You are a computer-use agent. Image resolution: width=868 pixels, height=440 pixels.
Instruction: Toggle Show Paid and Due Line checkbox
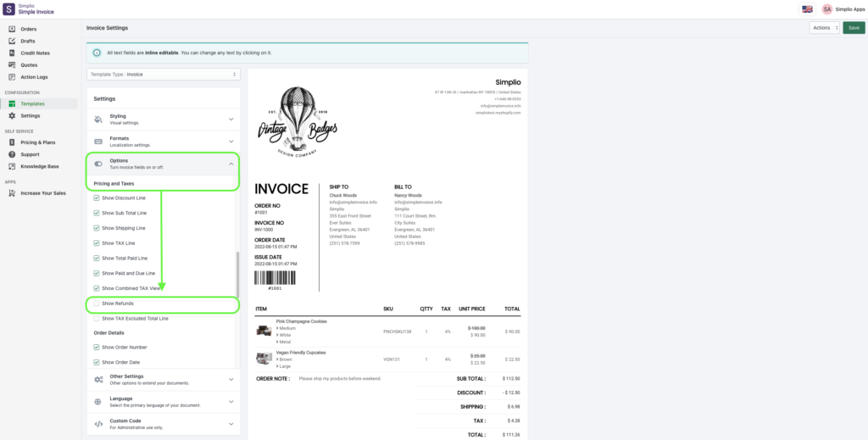coord(97,273)
